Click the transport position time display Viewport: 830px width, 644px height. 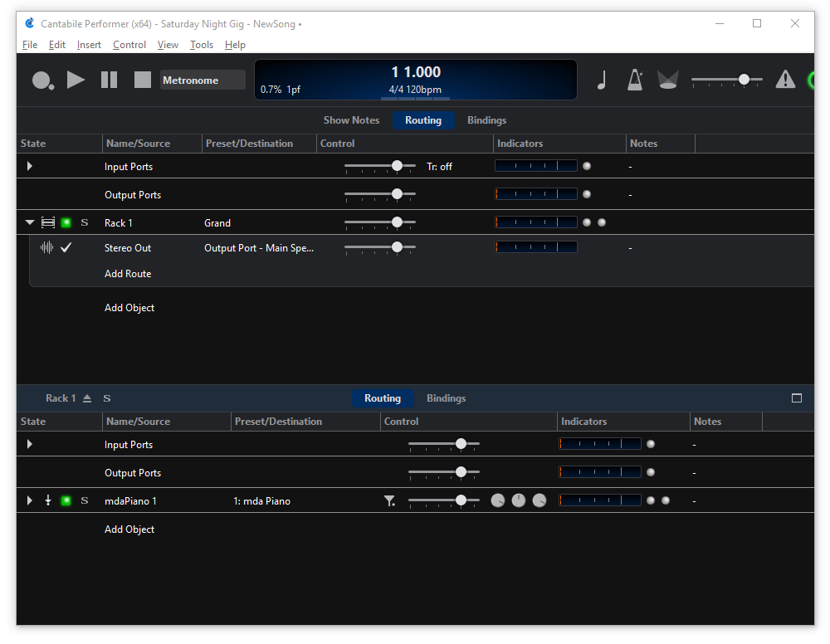click(416, 72)
